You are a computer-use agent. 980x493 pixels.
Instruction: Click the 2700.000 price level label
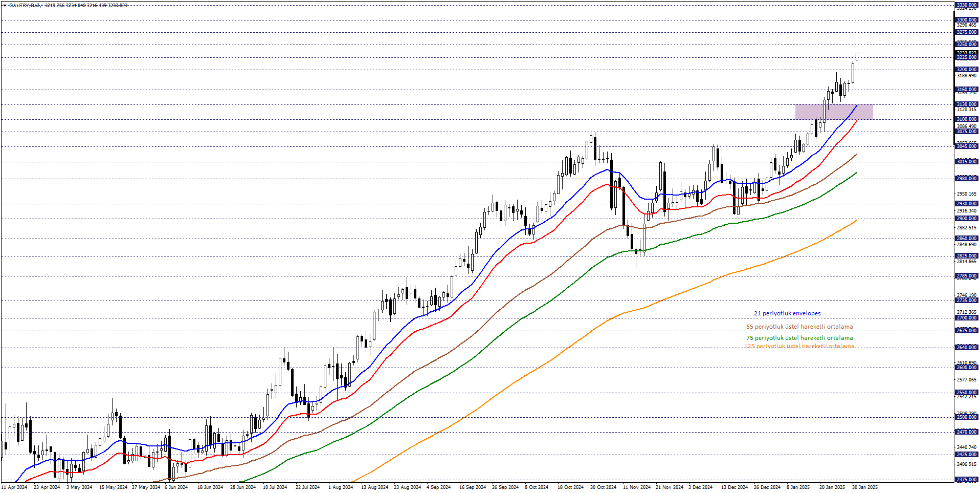tap(966, 318)
